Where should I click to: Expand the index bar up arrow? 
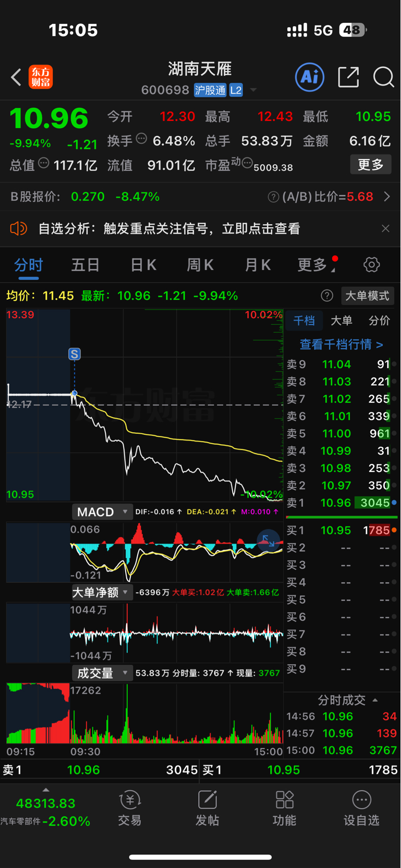click(x=46, y=790)
